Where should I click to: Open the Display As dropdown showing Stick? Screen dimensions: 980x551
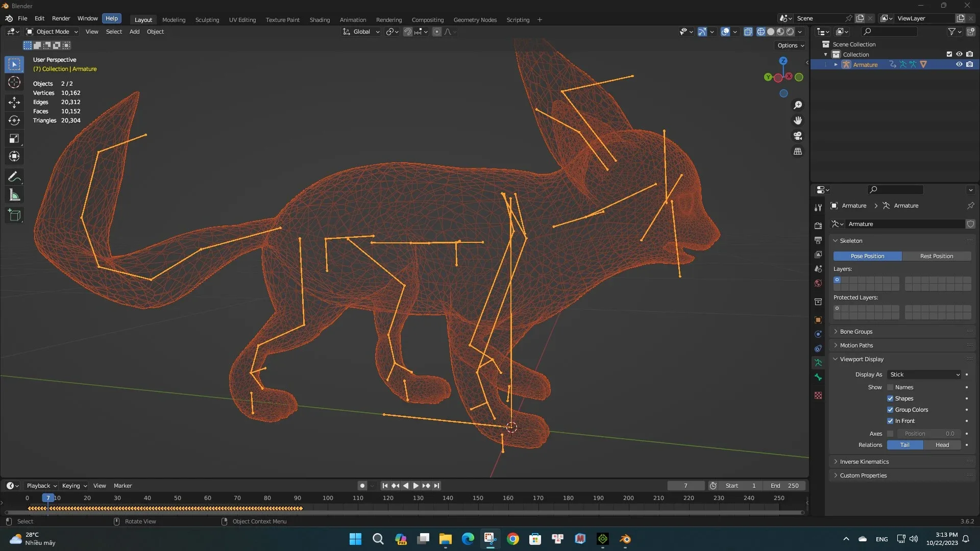pyautogui.click(x=924, y=374)
